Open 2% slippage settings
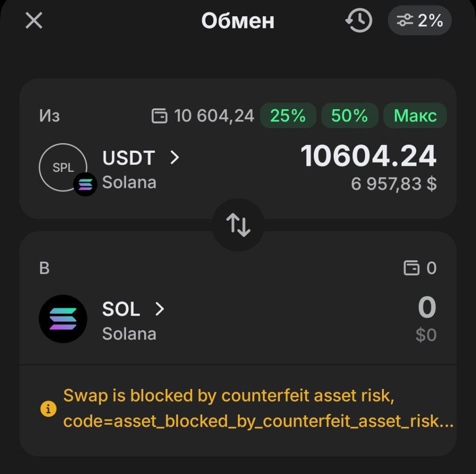The width and height of the screenshot is (476, 474). [x=420, y=20]
